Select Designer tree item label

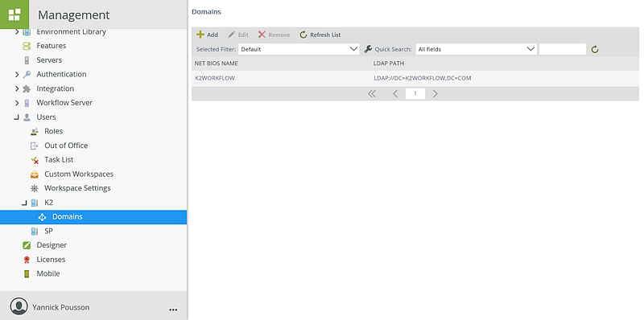click(x=52, y=245)
